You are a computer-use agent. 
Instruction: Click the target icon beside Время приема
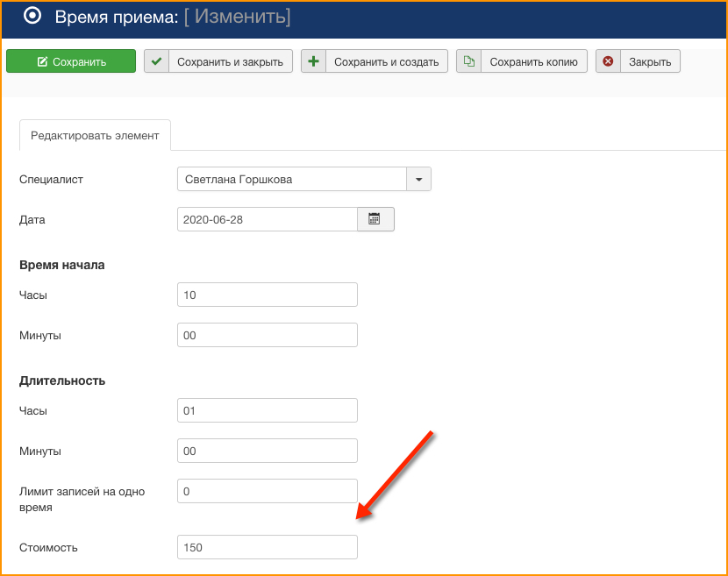point(32,16)
